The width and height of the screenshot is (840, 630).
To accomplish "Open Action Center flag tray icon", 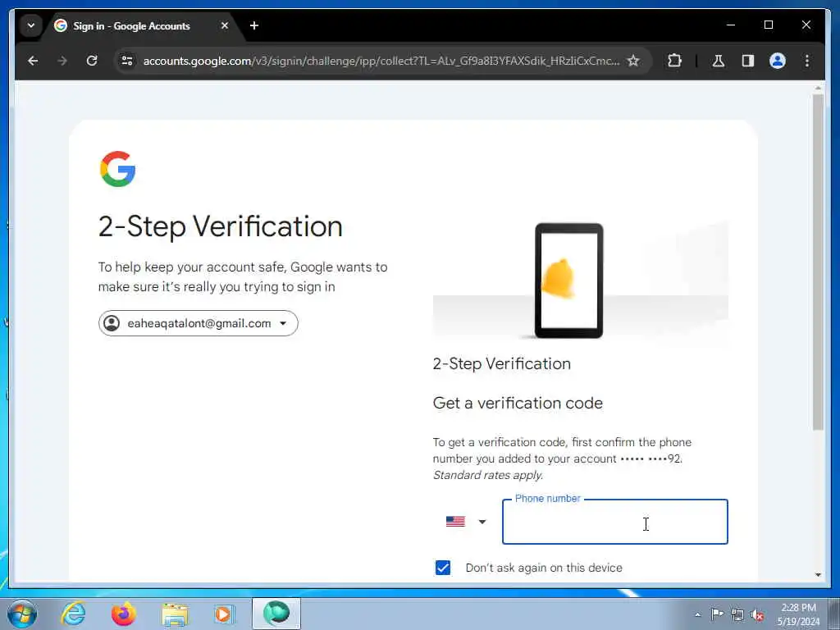I will tap(717, 614).
